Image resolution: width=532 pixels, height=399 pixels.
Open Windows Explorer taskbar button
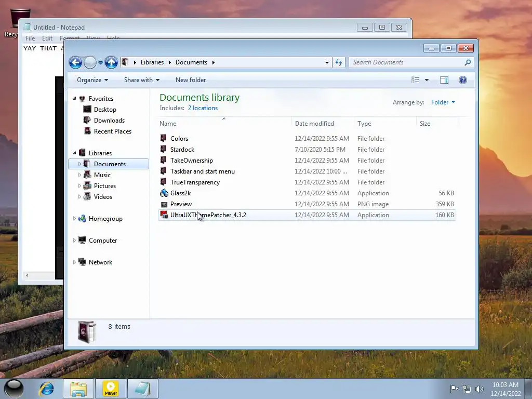tap(78, 389)
